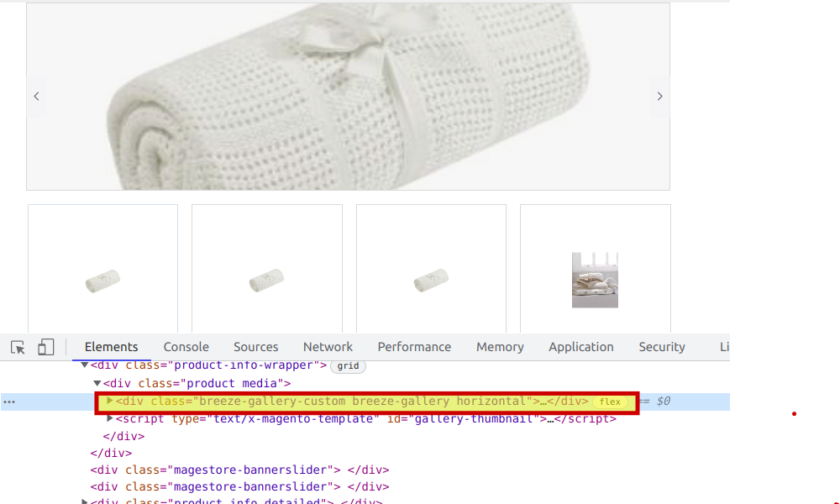Click the main blanket product image
This screenshot has width=840, height=504.
[349, 97]
